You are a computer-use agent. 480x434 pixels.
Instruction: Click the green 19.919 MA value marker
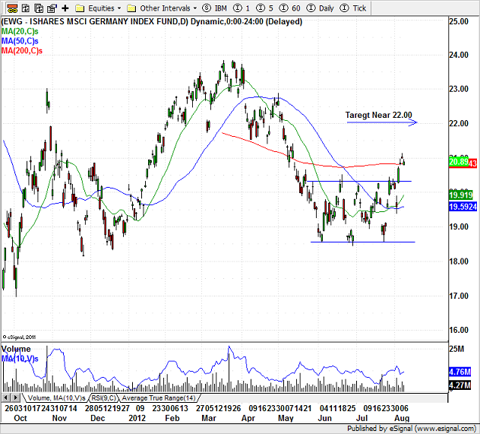[461, 195]
